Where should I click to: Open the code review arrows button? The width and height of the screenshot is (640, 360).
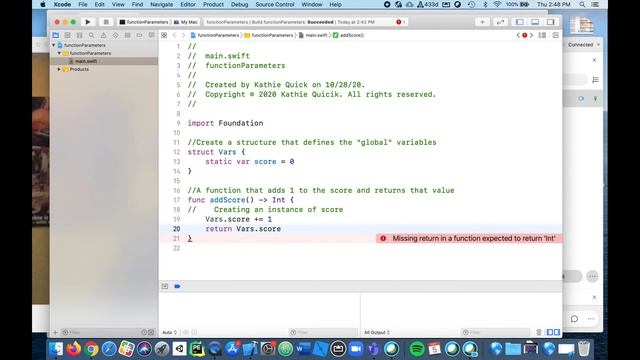coord(500,22)
